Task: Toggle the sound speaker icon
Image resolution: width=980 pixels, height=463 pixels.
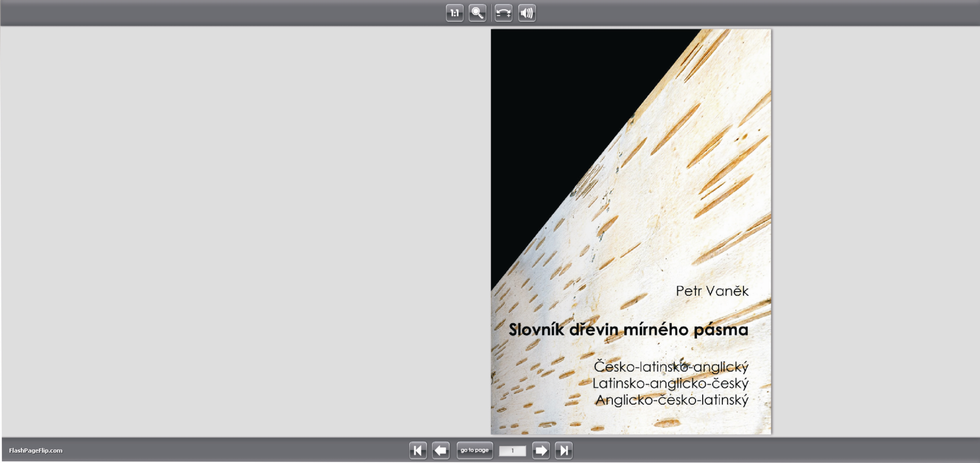Action: [x=527, y=13]
